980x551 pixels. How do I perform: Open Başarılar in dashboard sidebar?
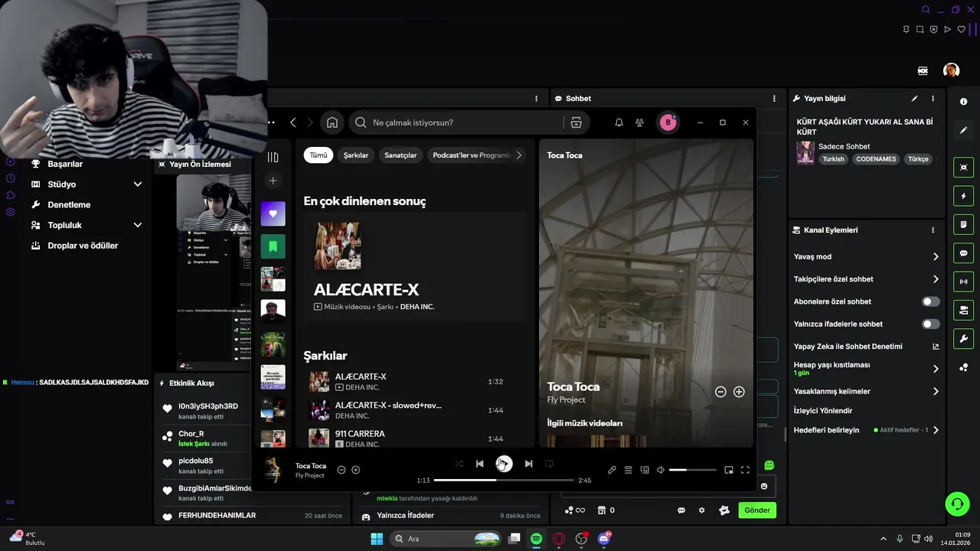coord(65,164)
